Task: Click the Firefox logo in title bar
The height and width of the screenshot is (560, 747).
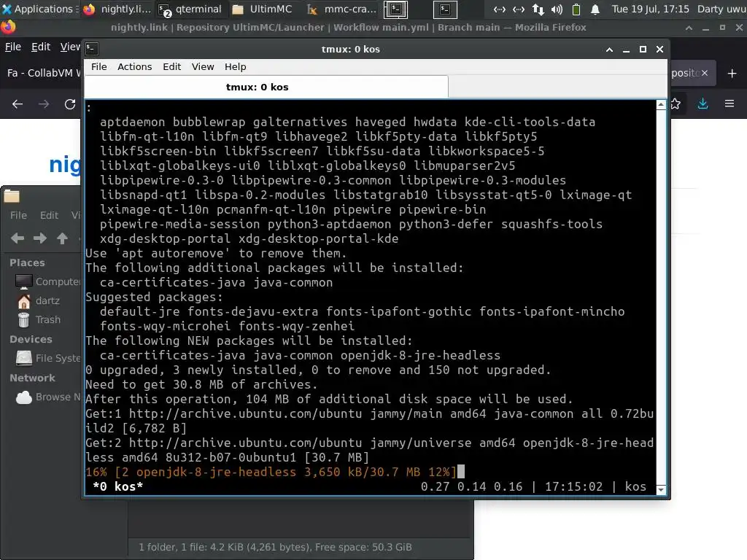Action: pos(8,27)
